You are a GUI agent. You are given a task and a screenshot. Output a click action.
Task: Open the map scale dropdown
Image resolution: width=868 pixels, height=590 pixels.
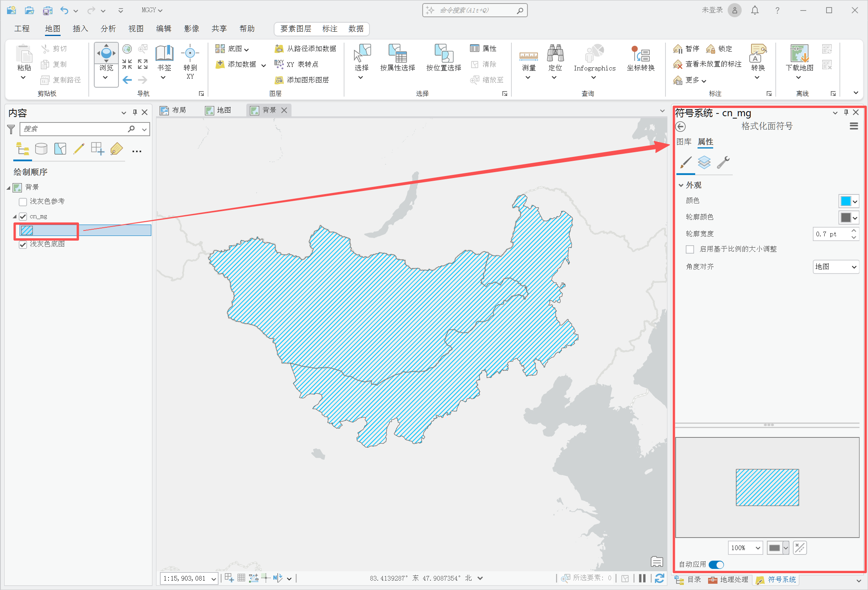point(213,579)
